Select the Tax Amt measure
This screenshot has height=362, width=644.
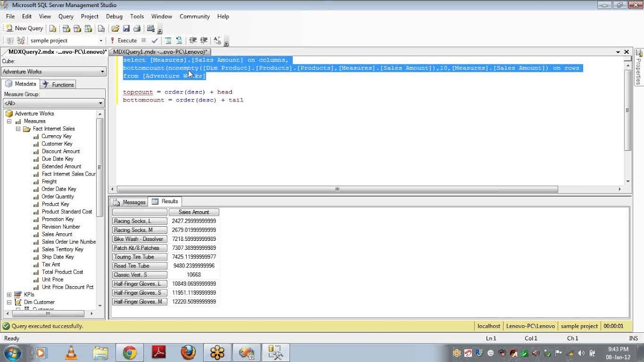(x=51, y=264)
